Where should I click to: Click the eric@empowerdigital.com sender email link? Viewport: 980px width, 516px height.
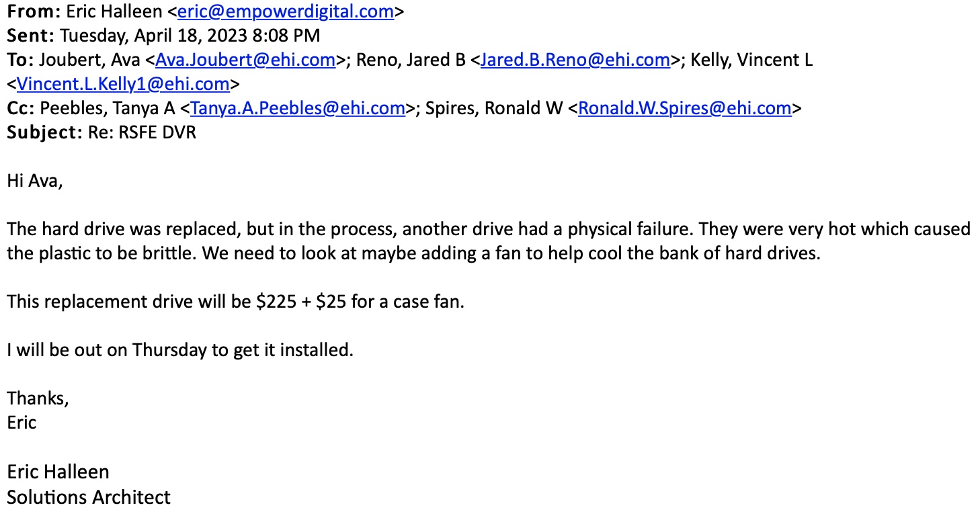click(x=285, y=11)
